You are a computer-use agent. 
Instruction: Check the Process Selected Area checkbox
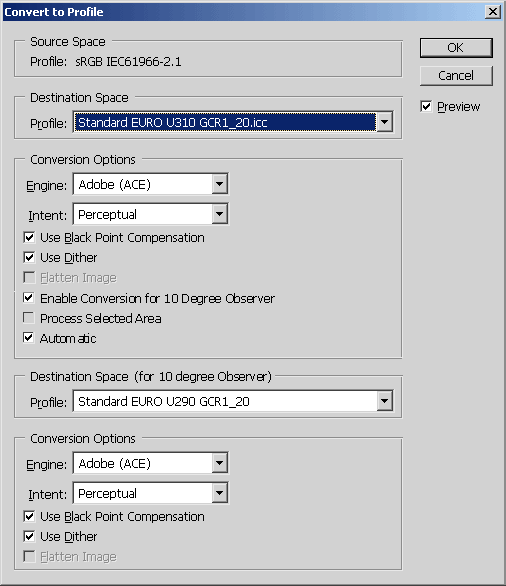tap(29, 318)
